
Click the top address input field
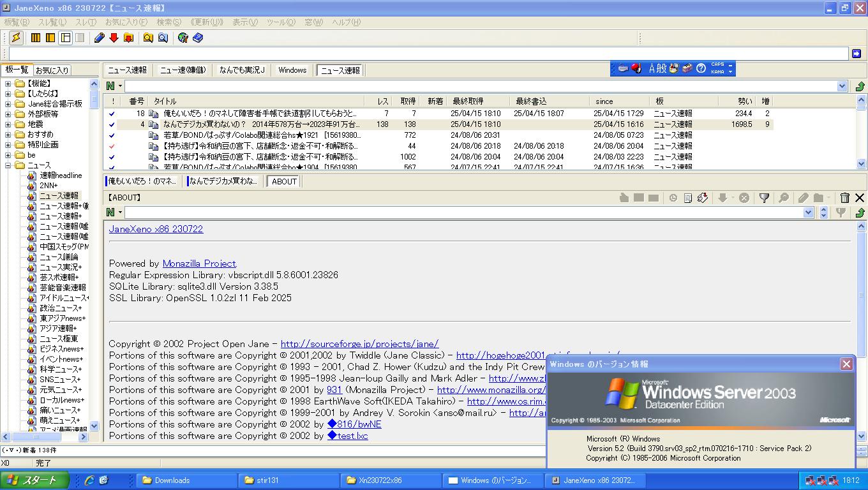[x=429, y=54]
